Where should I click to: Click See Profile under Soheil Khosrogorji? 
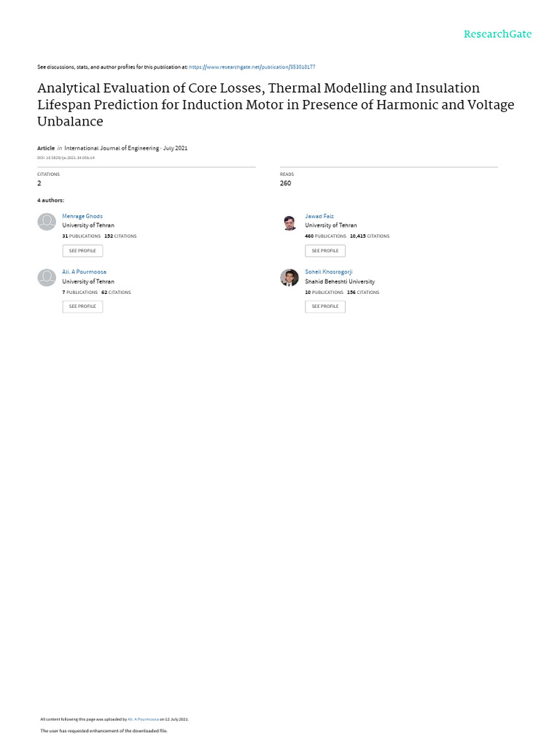(x=325, y=306)
